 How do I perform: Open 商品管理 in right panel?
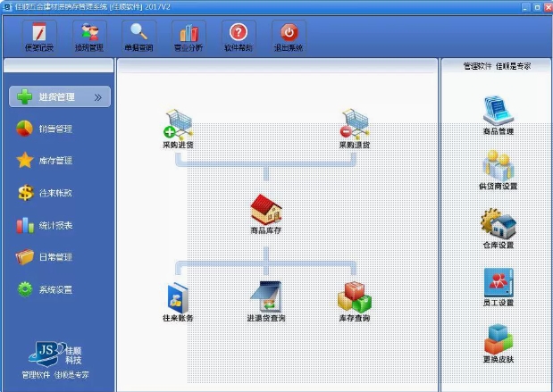point(499,115)
